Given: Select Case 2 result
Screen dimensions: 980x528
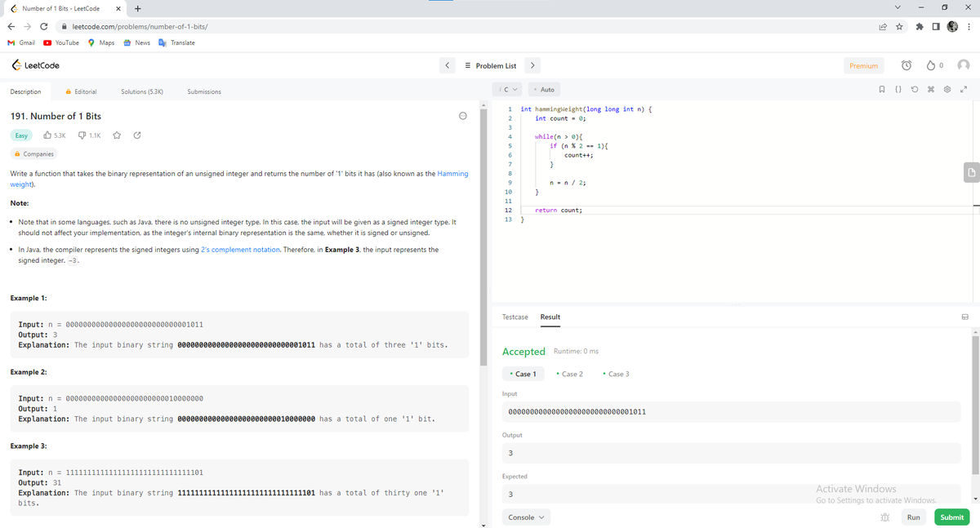Looking at the screenshot, I should (569, 374).
